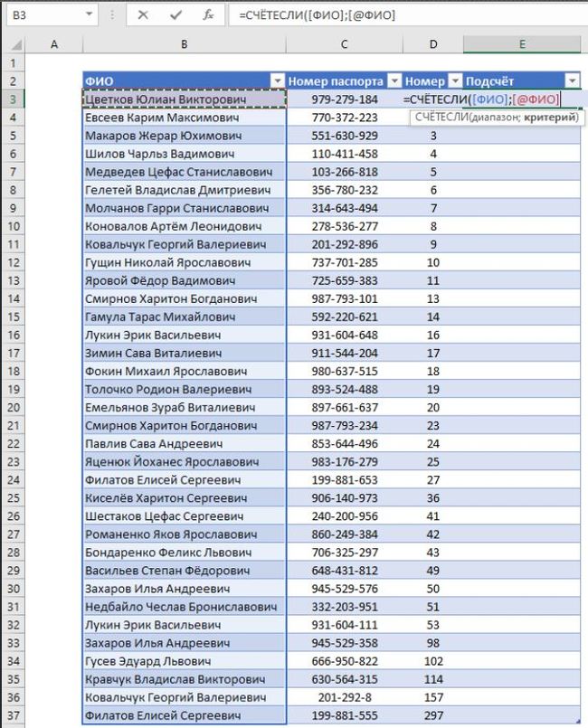The image size is (588, 728).
Task: Click cell Макаров Жерар Юхимович
Action: coord(185,136)
